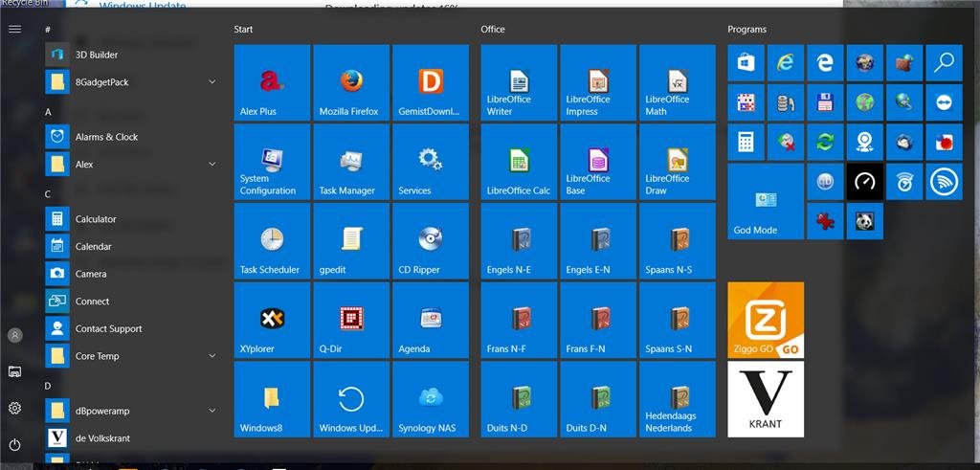This screenshot has height=470, width=980.
Task: Open Frans N-F dictionary tile
Action: pyautogui.click(x=519, y=320)
